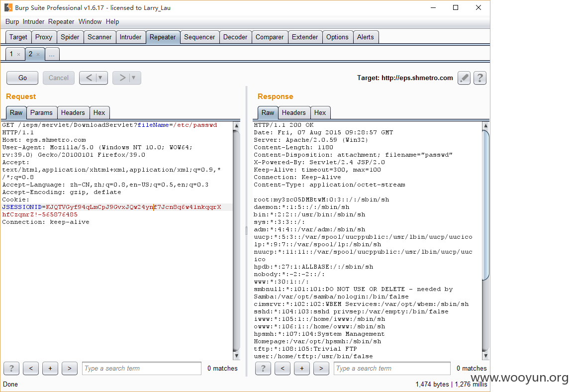Switch to response Hex tab
Viewport: 573px width, 392px height.
320,112
